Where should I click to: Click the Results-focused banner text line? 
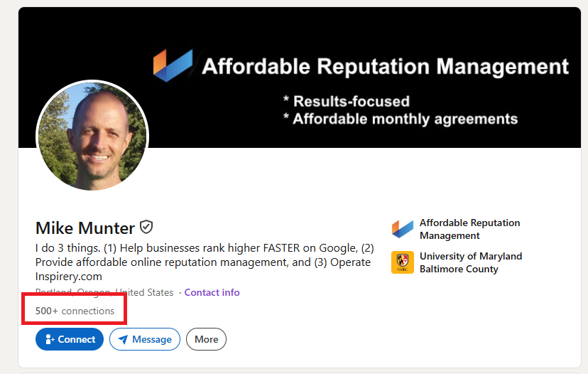coord(346,102)
